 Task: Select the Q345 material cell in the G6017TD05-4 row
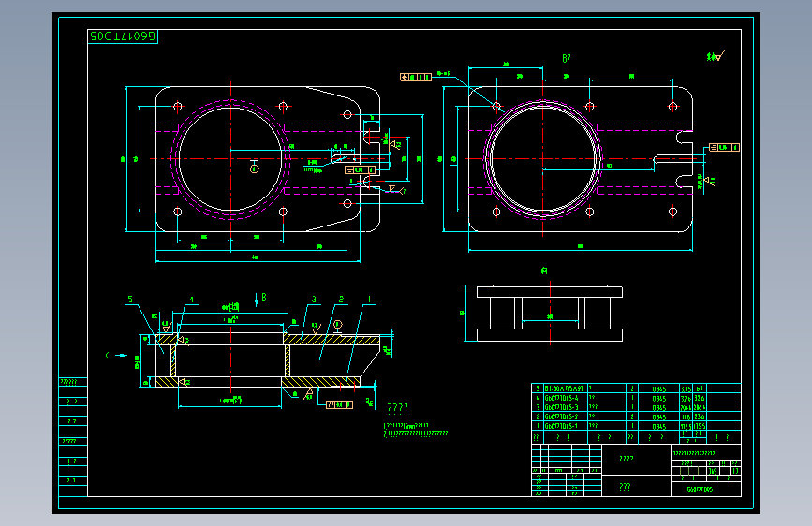658,399
